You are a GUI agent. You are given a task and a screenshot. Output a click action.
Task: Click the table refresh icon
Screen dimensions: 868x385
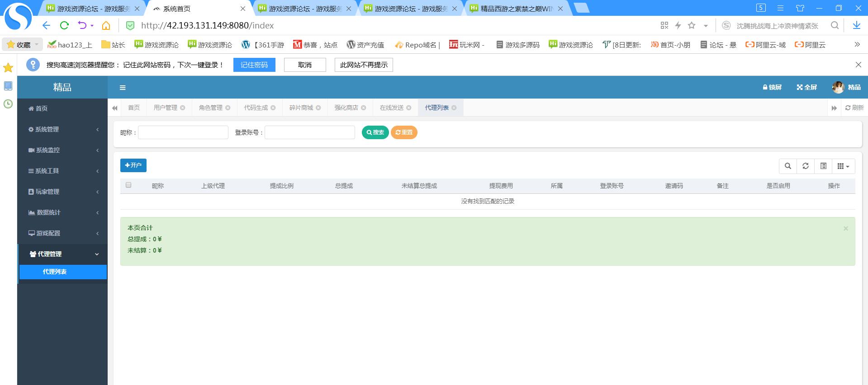[805, 166]
